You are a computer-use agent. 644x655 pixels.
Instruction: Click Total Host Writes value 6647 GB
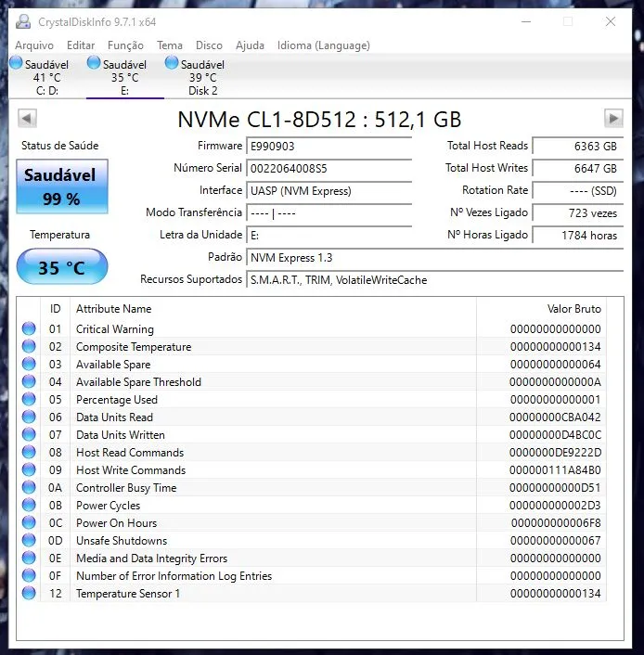[x=578, y=168]
